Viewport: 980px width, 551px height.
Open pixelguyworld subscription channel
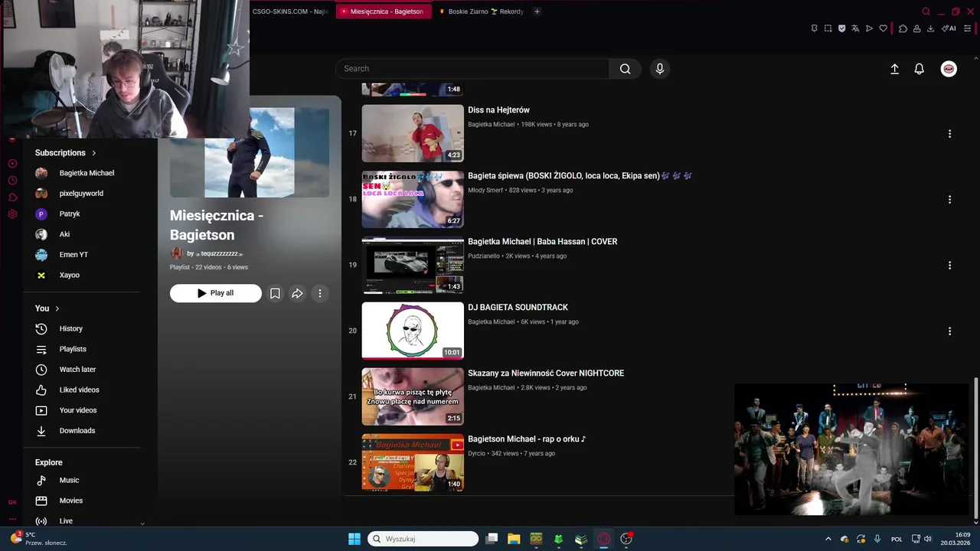[x=82, y=194]
